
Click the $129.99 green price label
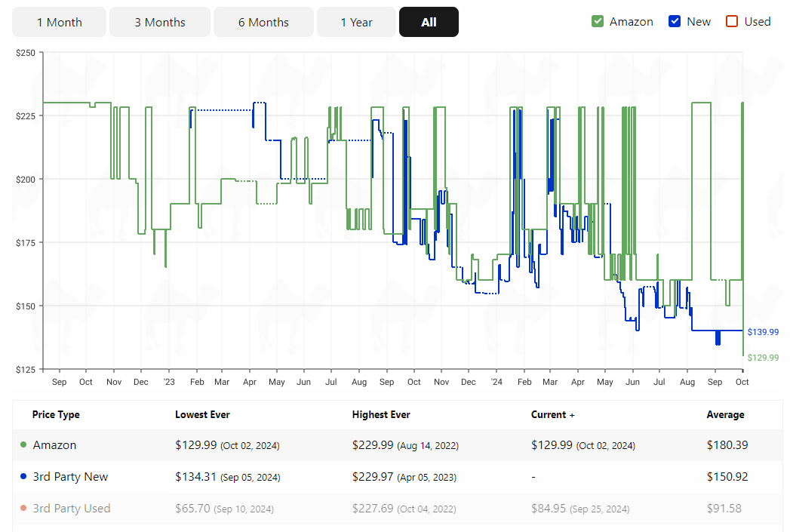tap(763, 357)
